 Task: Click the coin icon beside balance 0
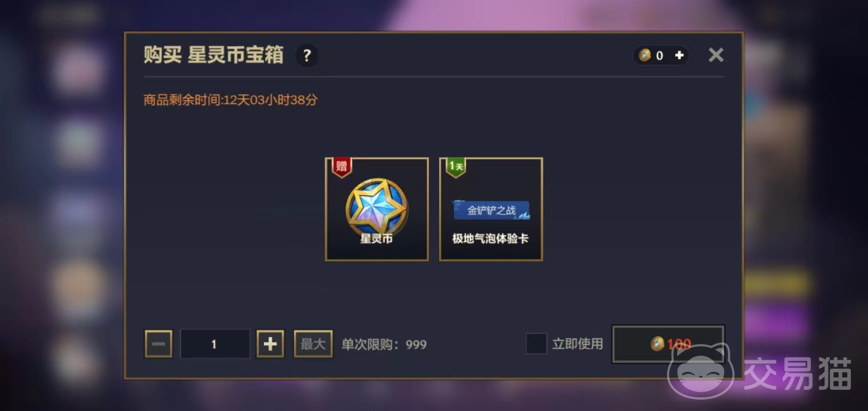pyautogui.click(x=645, y=55)
